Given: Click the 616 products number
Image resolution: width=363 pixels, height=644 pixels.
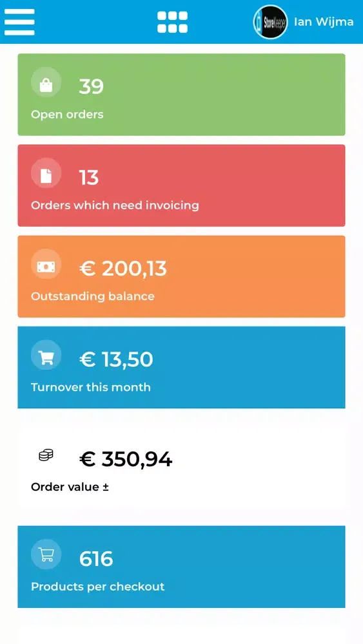Looking at the screenshot, I should (x=96, y=559).
